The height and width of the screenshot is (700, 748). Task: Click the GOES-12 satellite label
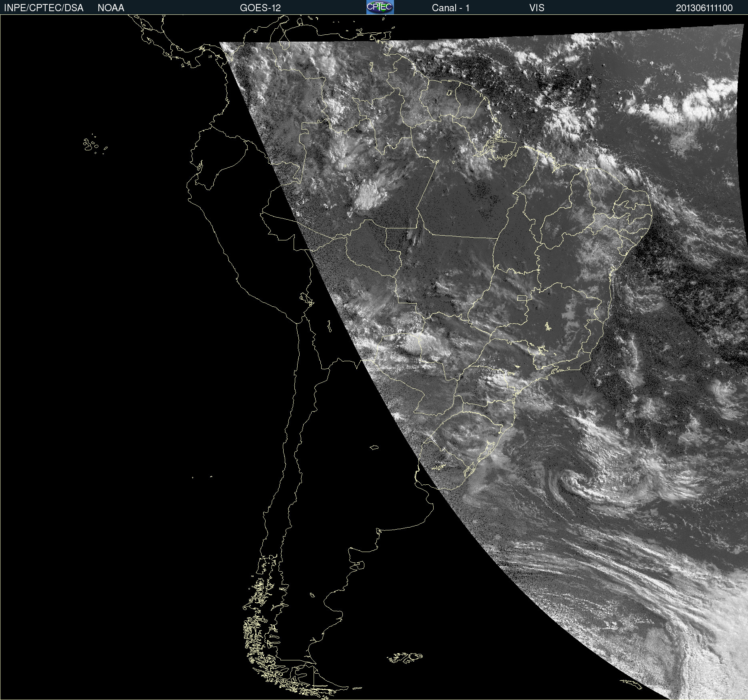click(260, 8)
